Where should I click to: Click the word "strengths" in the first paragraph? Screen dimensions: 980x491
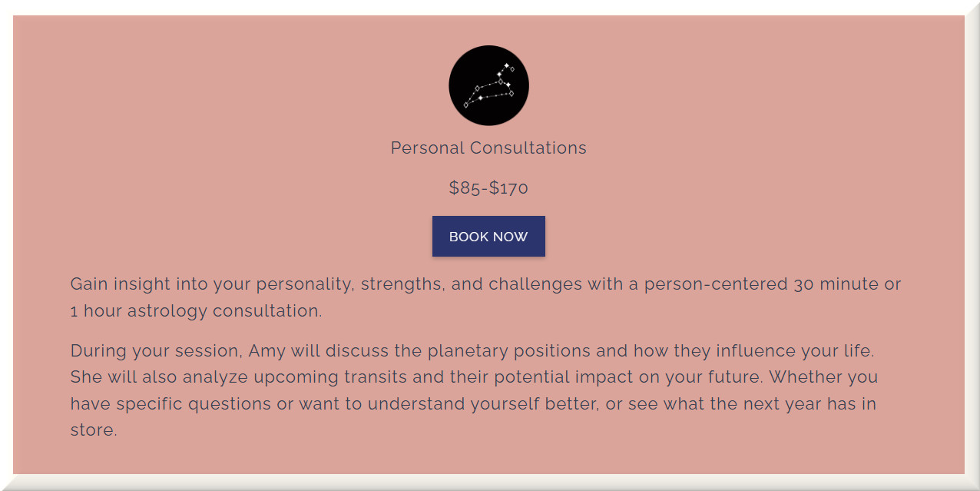402,284
